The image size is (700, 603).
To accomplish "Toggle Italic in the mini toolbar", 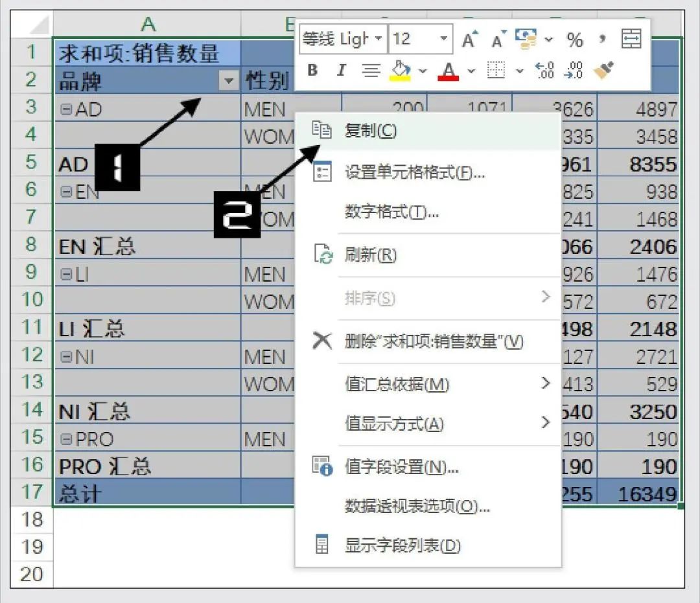I will click(342, 70).
